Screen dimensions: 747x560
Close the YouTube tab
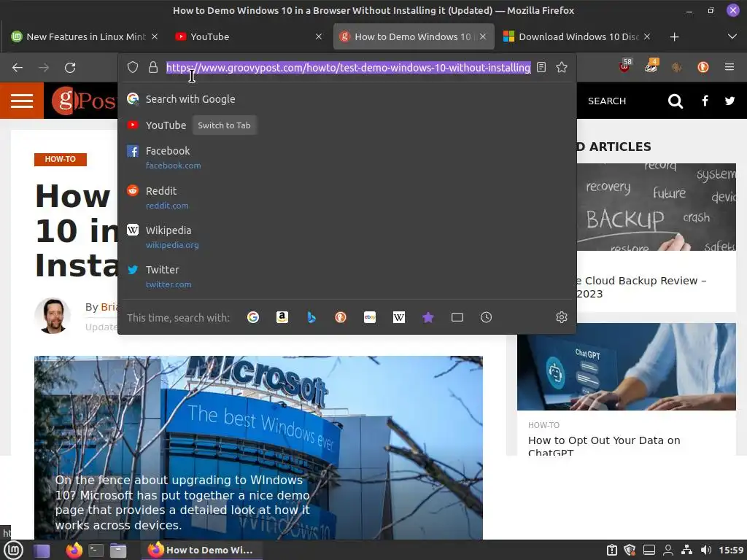pyautogui.click(x=319, y=36)
